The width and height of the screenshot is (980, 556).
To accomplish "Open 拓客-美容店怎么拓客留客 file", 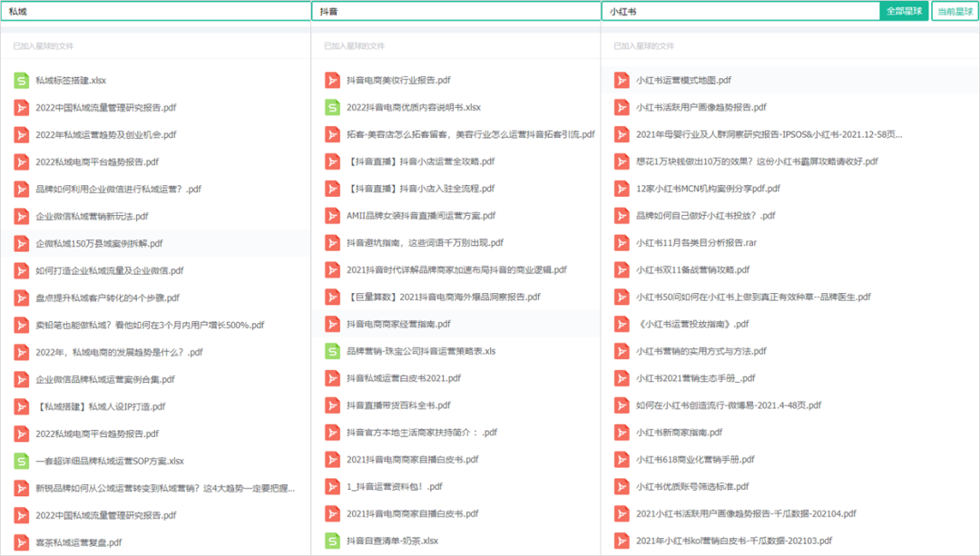I will coord(471,134).
